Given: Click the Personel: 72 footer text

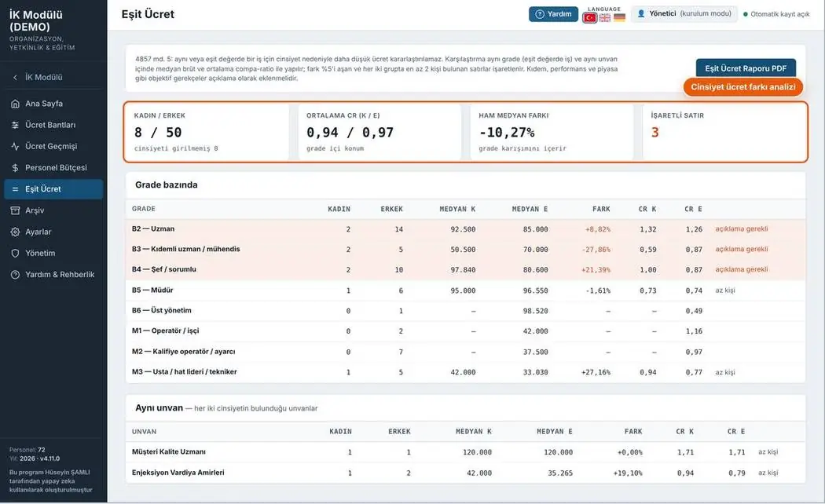Looking at the screenshot, I should [x=27, y=450].
